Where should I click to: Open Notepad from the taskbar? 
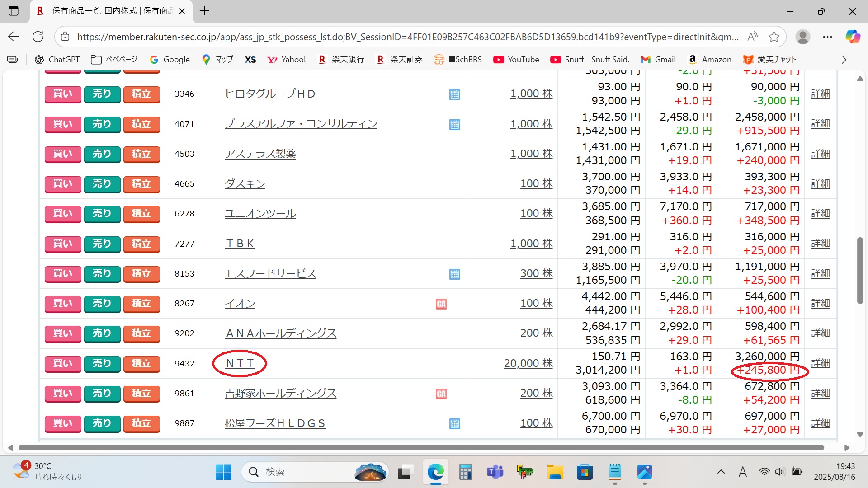615,472
